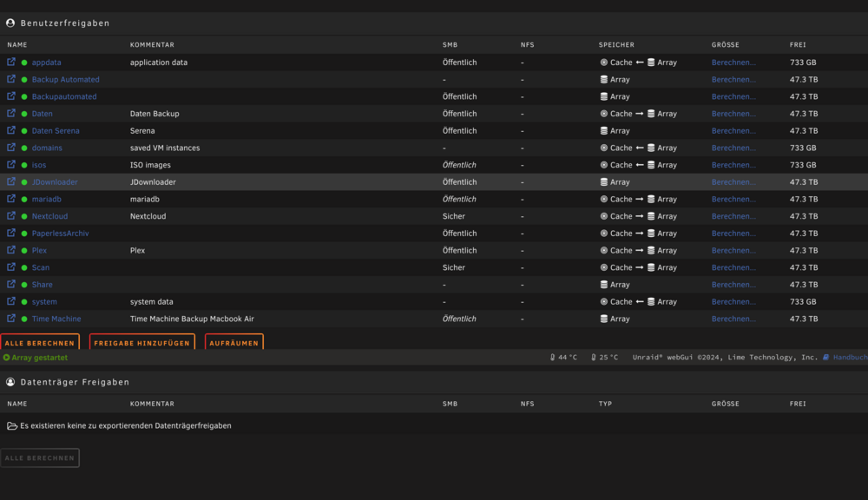Open the system share link
Viewport: 868px width, 500px height.
point(44,302)
